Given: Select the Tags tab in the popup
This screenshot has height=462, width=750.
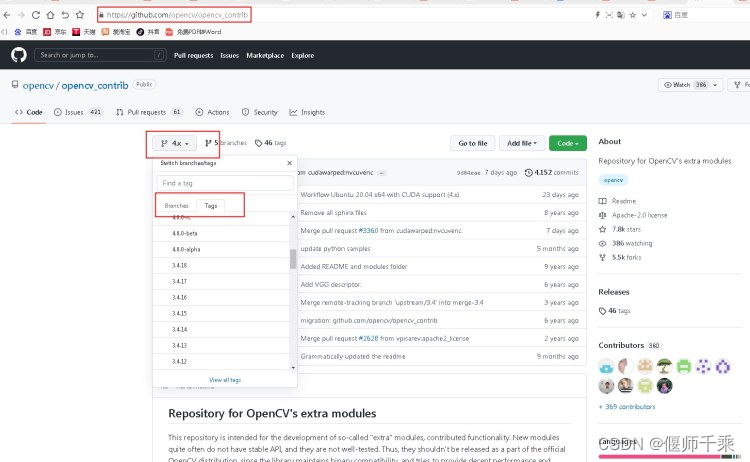Looking at the screenshot, I should click(211, 206).
